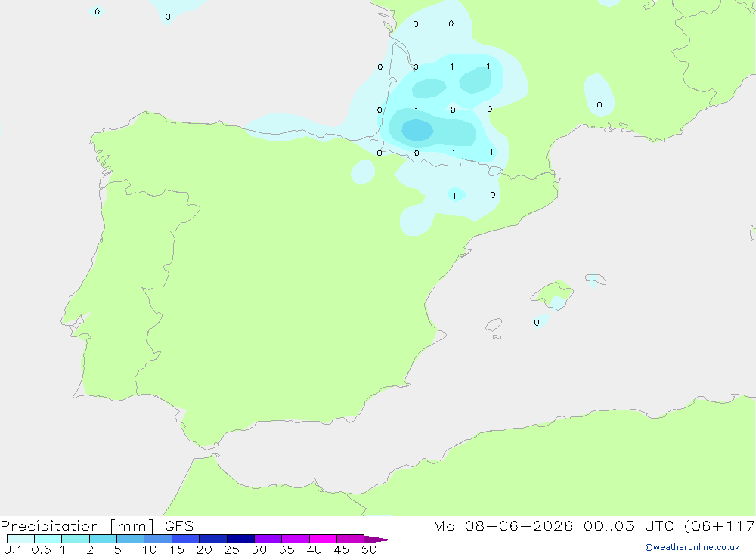Viewport: 756px width, 554px height.
Task: Click the '00..03 UTC' time range text
Action: (x=629, y=526)
